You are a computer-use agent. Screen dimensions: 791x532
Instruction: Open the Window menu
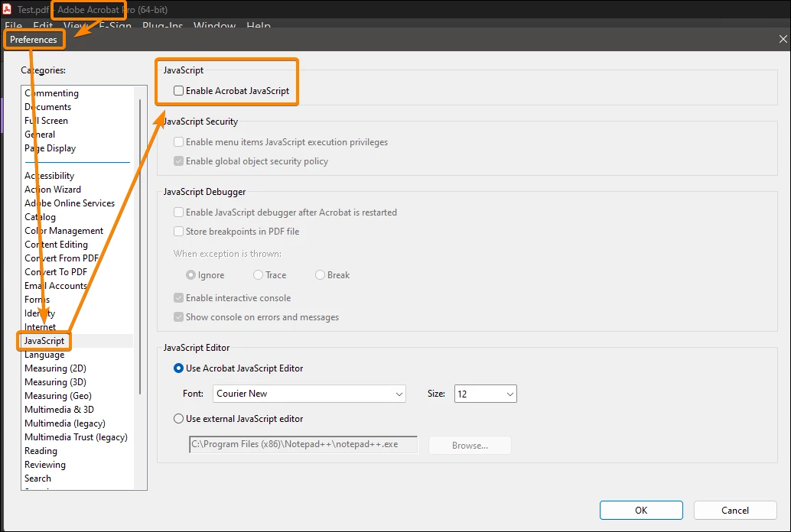214,26
